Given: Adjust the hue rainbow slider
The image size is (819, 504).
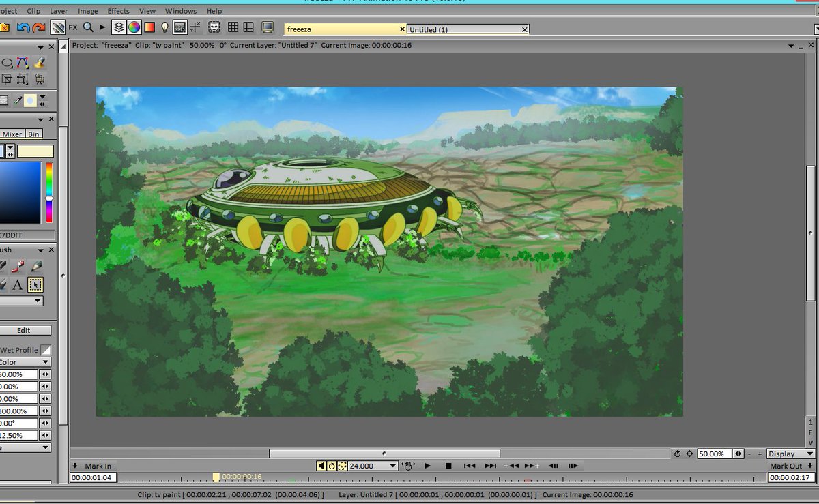Looking at the screenshot, I should coord(49,192).
